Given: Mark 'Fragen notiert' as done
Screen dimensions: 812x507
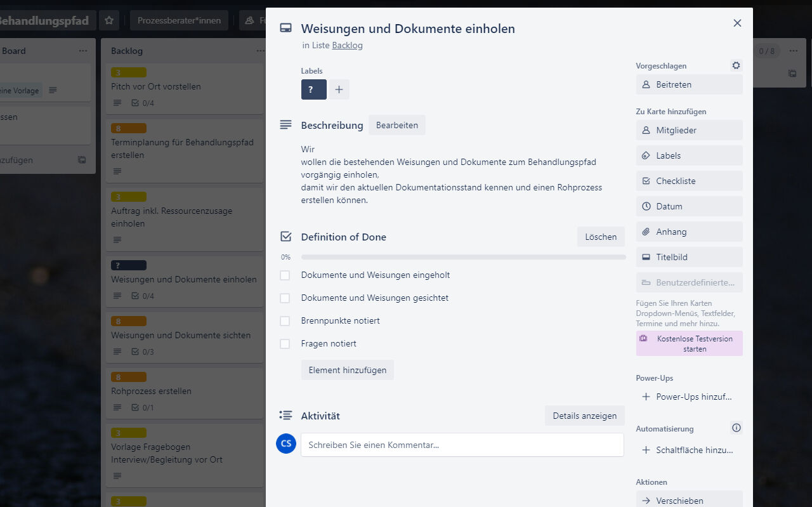Looking at the screenshot, I should pyautogui.click(x=285, y=344).
